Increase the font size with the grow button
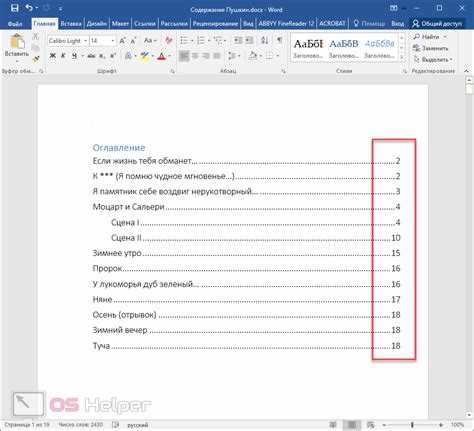Image resolution: width=474 pixels, height=431 pixels. [122, 41]
